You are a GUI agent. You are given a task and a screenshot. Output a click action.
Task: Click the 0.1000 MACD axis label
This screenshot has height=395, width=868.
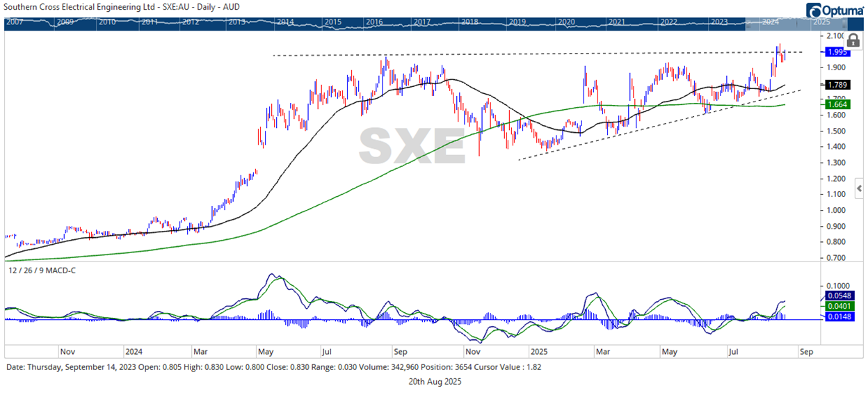(838, 286)
